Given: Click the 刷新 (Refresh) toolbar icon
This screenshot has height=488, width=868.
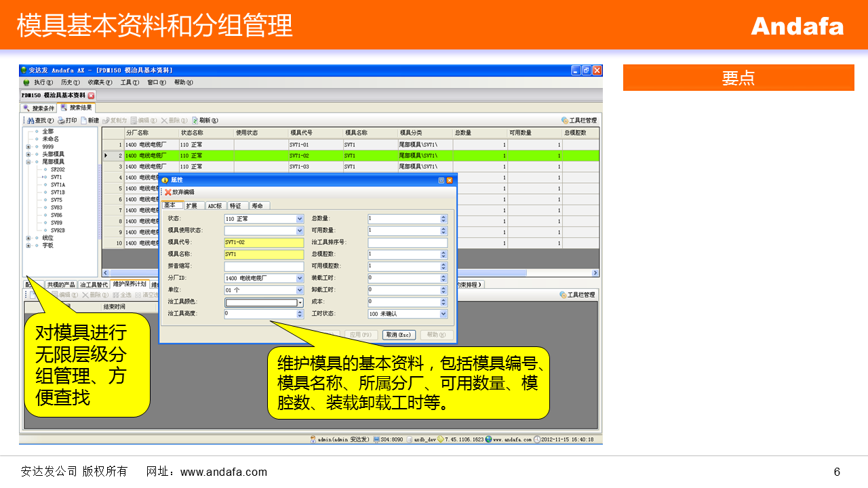Looking at the screenshot, I should [x=195, y=121].
